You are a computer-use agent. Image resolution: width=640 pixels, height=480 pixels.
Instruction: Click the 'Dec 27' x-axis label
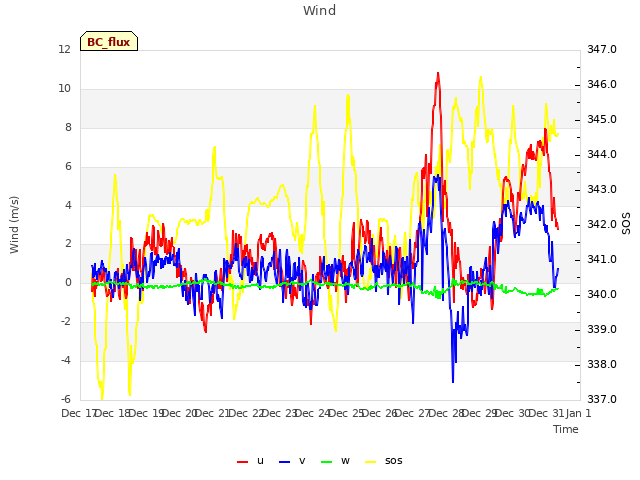tap(413, 413)
